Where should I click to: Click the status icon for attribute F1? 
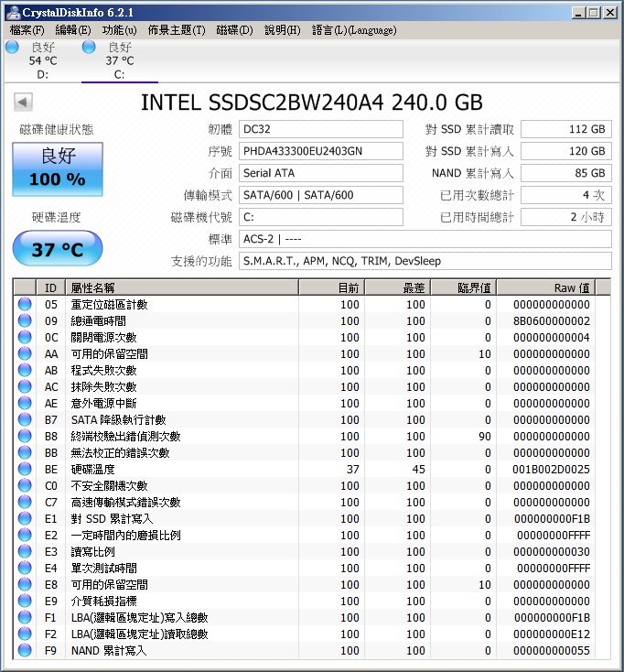click(25, 617)
